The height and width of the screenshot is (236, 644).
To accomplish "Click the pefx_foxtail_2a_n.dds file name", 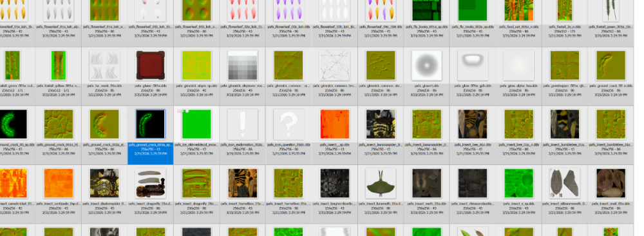I will (x=564, y=26).
